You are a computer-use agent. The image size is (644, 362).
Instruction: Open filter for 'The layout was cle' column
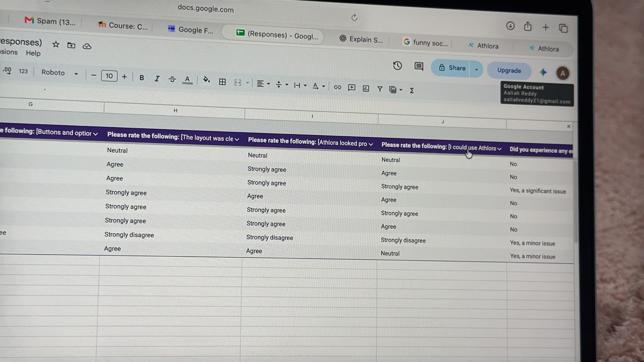click(237, 139)
